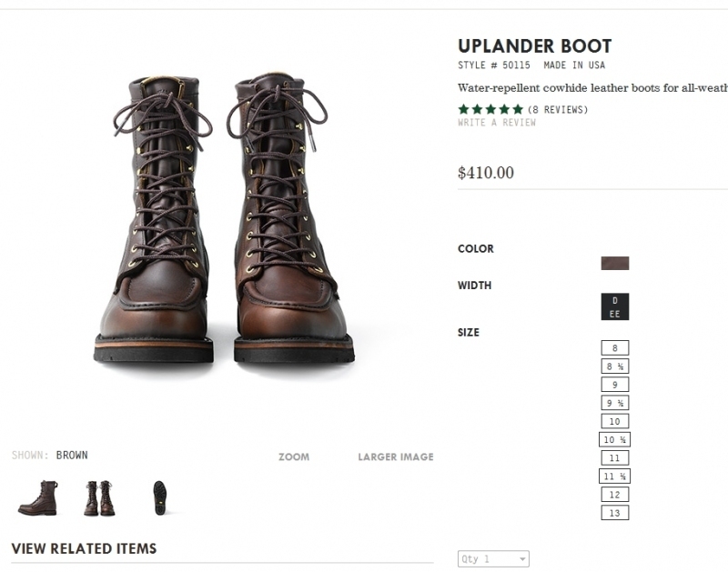
Task: Choose size 13
Action: (614, 513)
